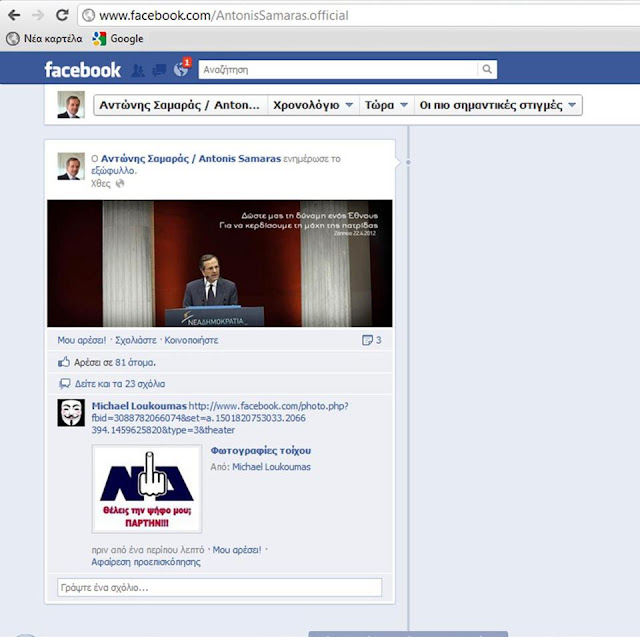
Task: Open the friend requests icon
Action: [138, 70]
